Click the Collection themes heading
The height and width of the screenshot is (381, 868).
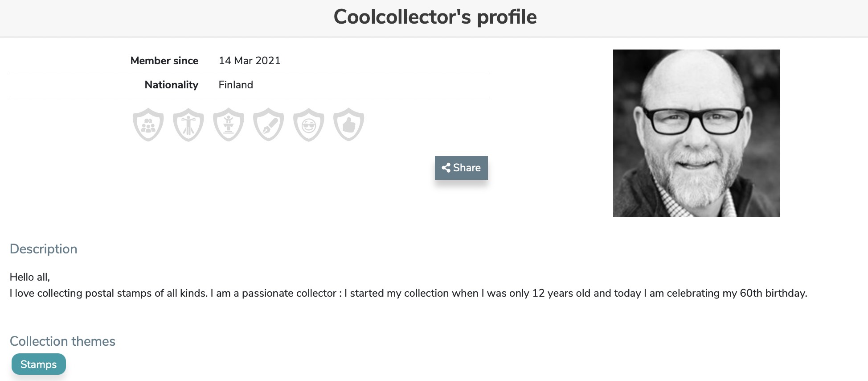pyautogui.click(x=62, y=341)
